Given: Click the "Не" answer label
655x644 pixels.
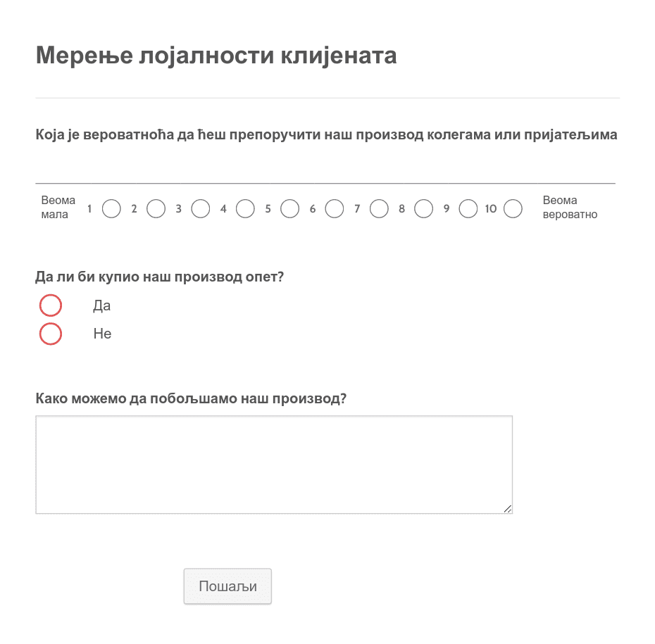Looking at the screenshot, I should click(102, 334).
